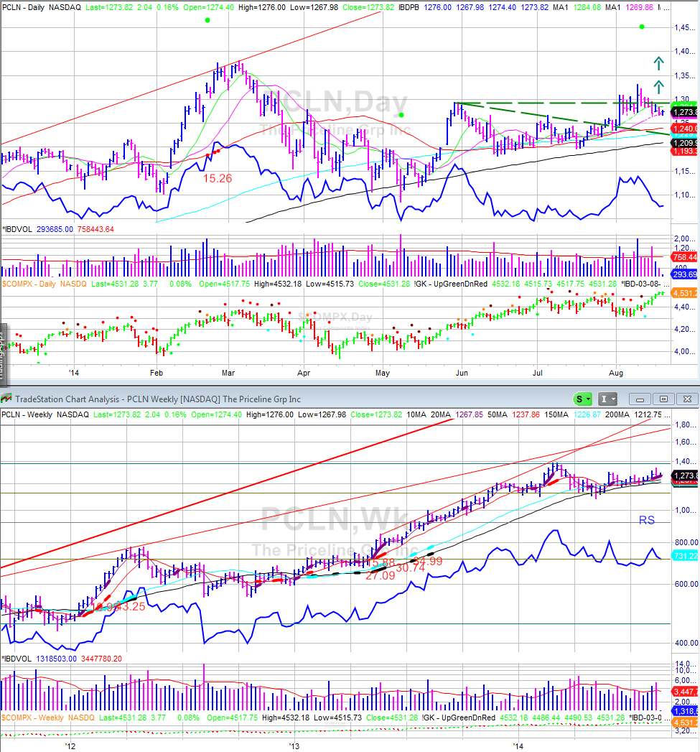The width and height of the screenshot is (700, 752).
Task: Click the black 1,209.9 price tag
Action: [685, 143]
